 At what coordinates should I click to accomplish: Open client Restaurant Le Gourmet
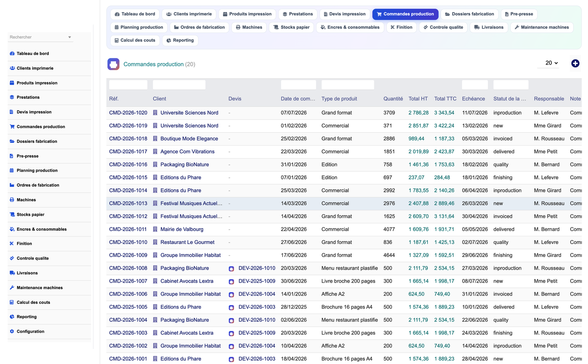pos(187,242)
